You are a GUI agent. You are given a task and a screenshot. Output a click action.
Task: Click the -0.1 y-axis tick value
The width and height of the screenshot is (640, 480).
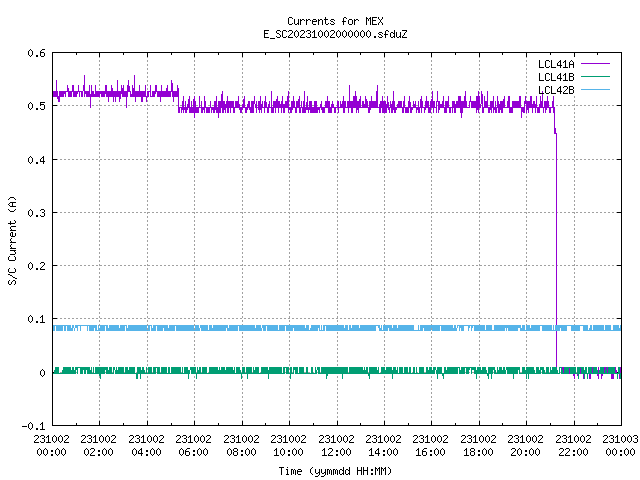point(33,426)
